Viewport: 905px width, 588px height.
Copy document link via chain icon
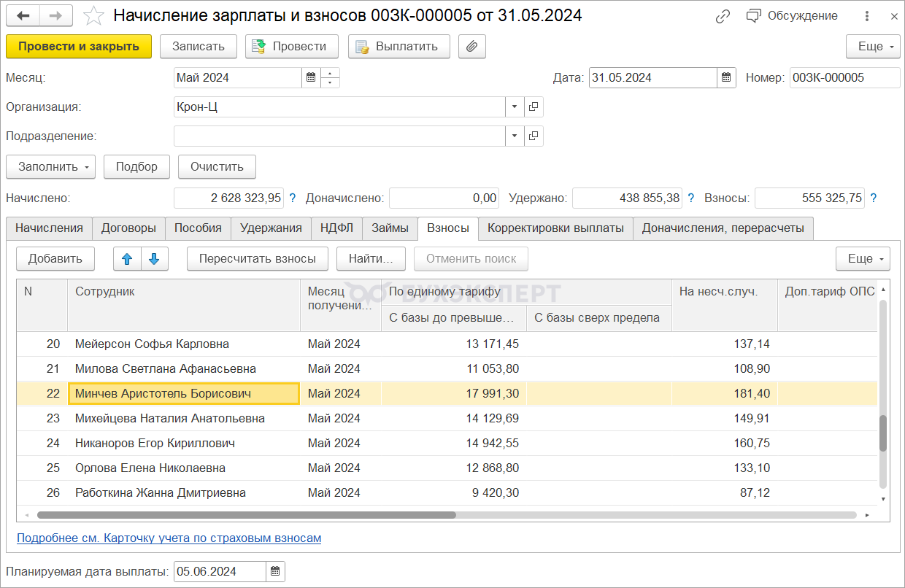click(x=723, y=16)
